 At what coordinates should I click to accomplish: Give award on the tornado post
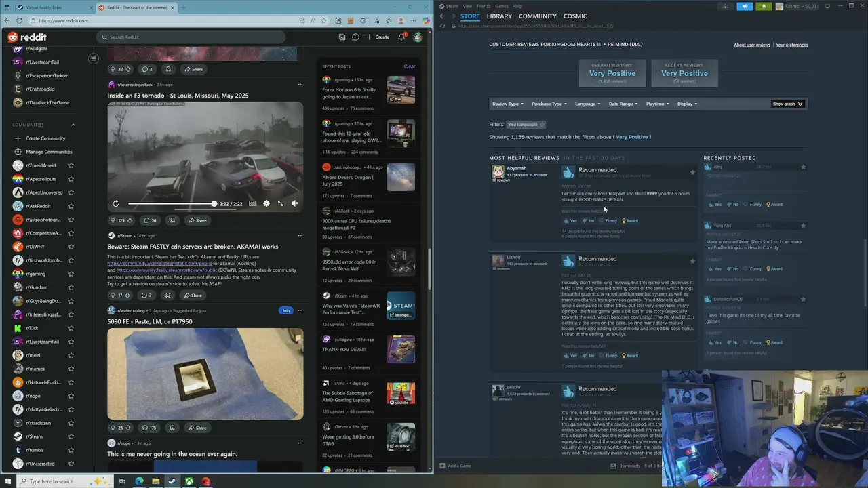(172, 220)
